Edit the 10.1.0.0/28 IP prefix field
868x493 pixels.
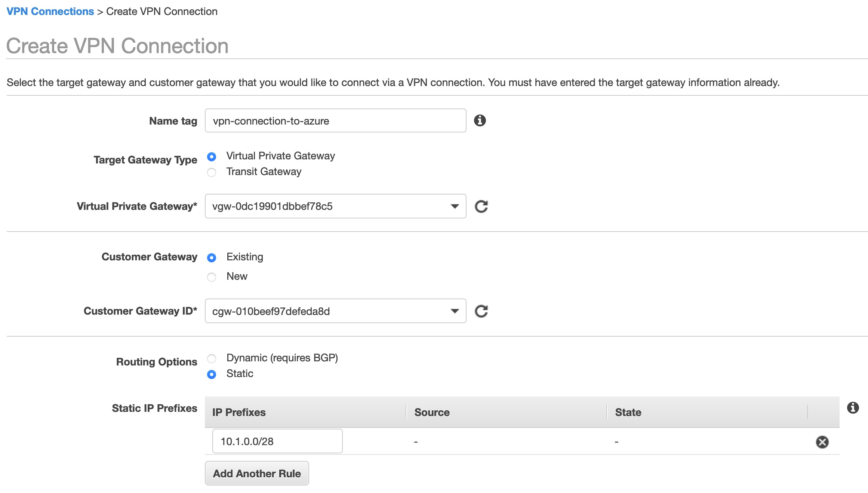tap(277, 441)
